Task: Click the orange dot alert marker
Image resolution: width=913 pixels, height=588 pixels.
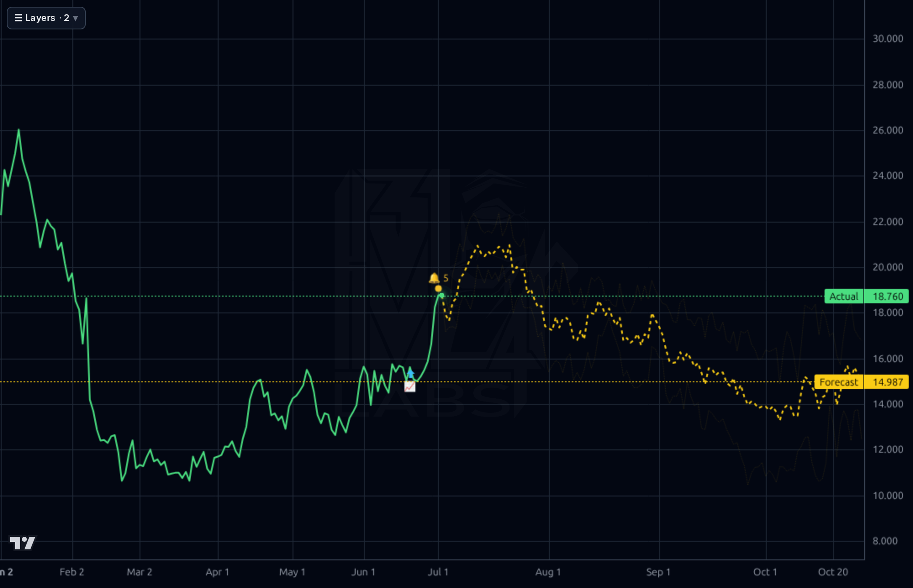Action: (x=438, y=289)
